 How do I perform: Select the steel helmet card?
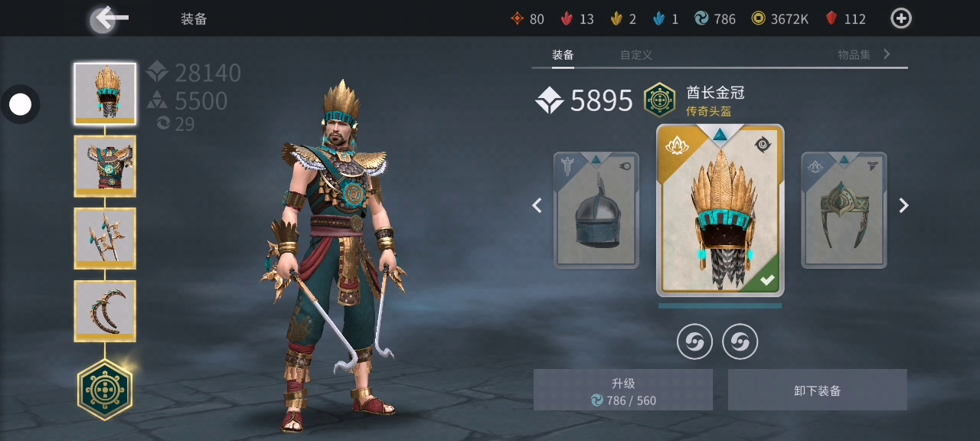pos(596,210)
